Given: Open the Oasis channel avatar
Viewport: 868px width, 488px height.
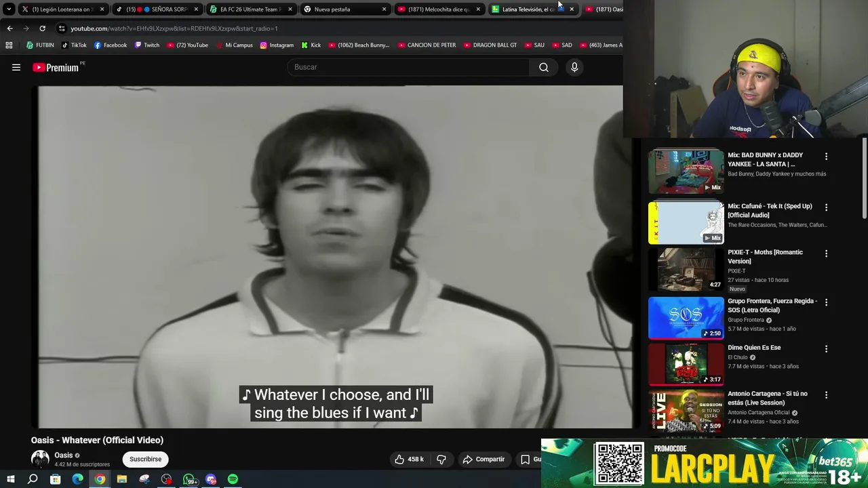Looking at the screenshot, I should 40,459.
